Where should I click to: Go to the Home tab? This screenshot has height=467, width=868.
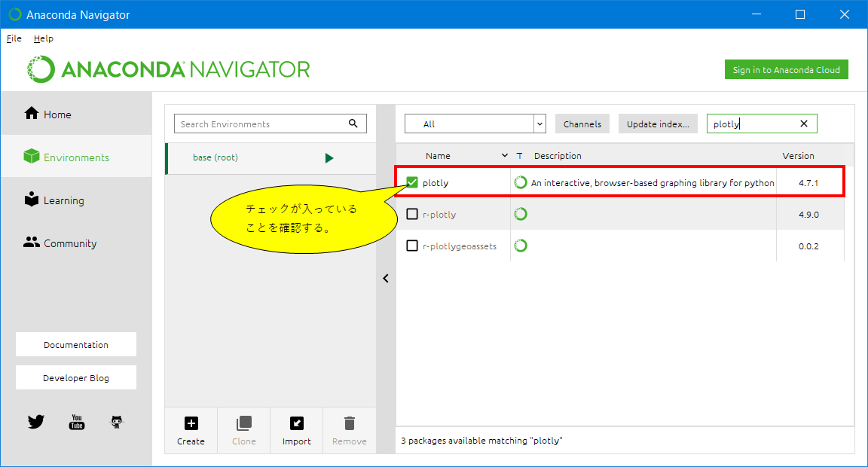76,114
